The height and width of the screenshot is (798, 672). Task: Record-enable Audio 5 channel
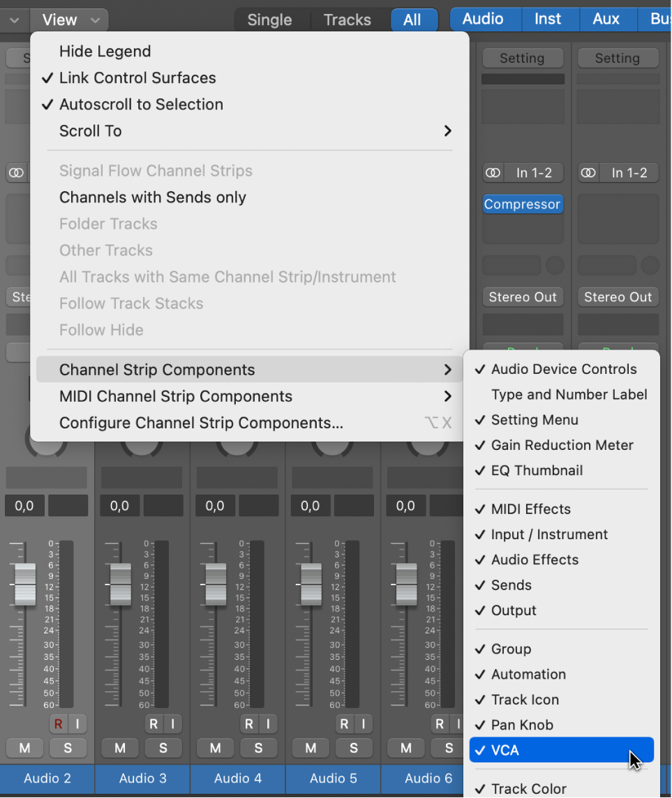tap(344, 724)
